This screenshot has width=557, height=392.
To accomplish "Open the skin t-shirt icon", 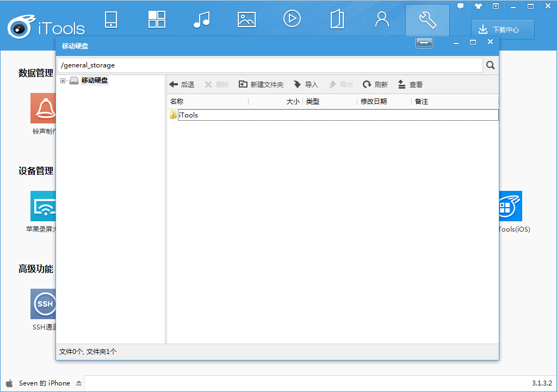I will (x=478, y=6).
